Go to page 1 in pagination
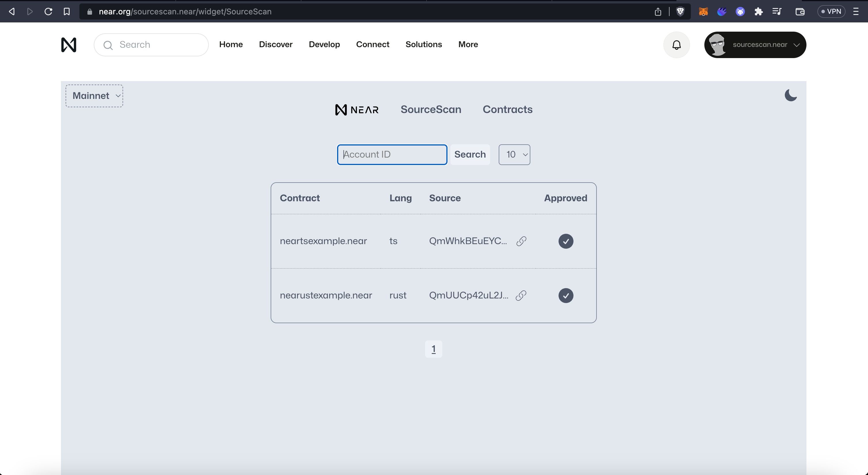This screenshot has width=868, height=475. [x=433, y=349]
